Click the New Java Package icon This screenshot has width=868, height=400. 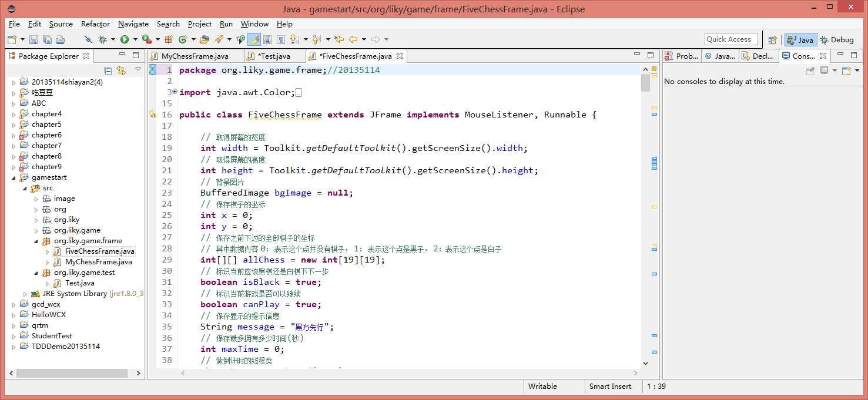click(169, 39)
